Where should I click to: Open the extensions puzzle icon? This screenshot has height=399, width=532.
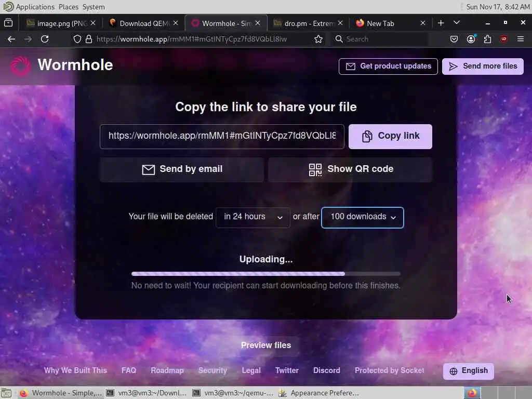click(x=487, y=39)
